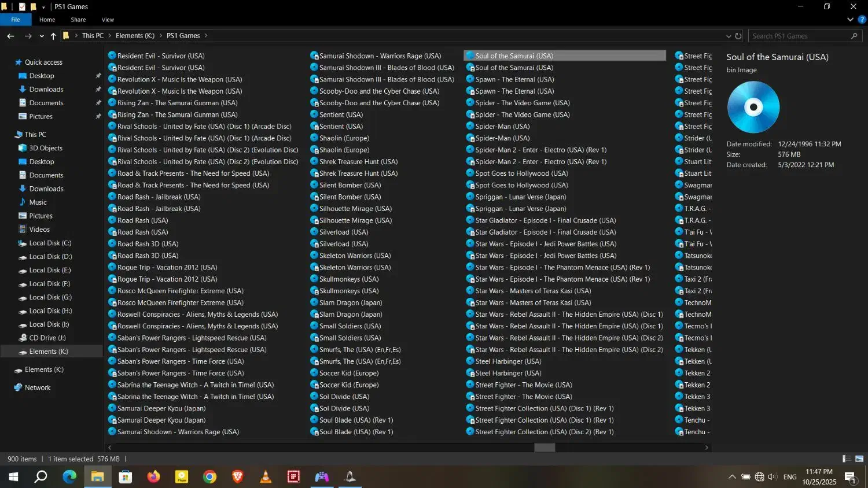Click the horizontal scrollbar thumb
The width and height of the screenshot is (868, 488).
pos(545,448)
